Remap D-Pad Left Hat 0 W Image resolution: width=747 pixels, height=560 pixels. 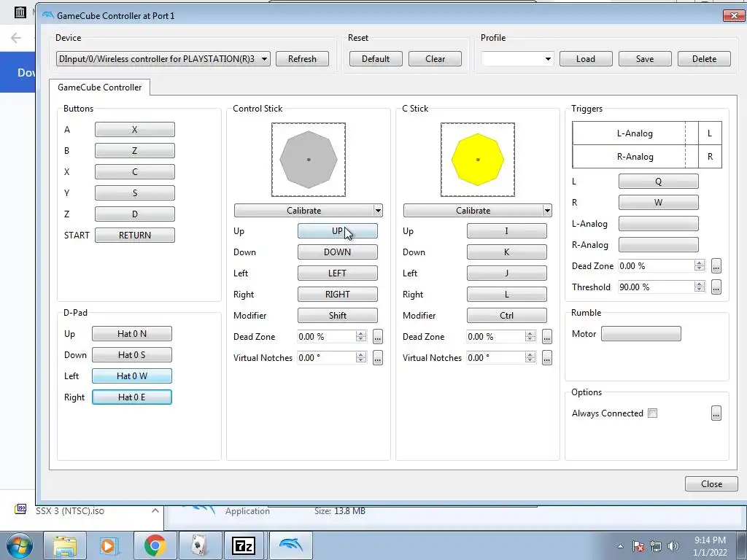132,376
